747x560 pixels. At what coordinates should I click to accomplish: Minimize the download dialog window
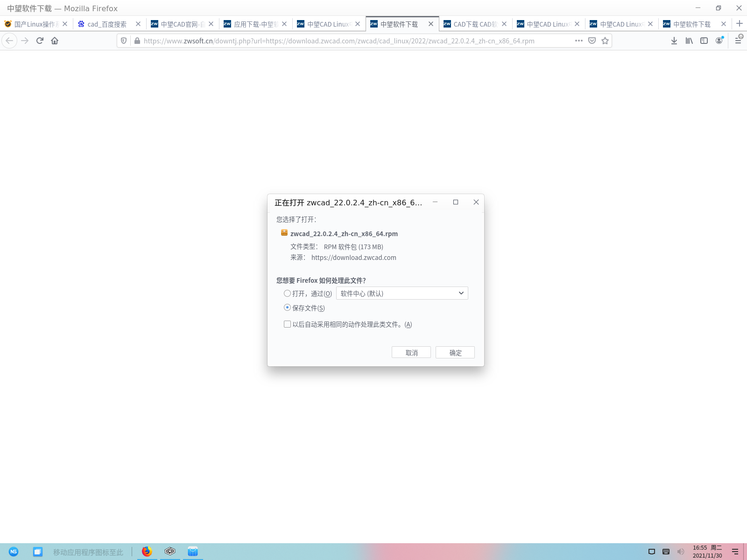435,202
